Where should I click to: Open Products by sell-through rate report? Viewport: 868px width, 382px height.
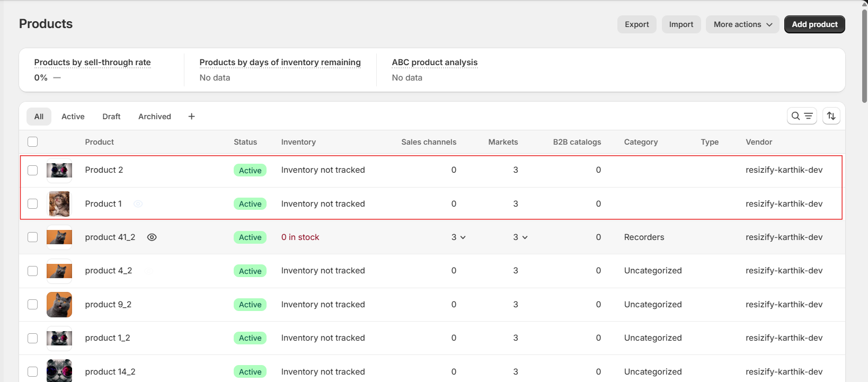click(92, 63)
